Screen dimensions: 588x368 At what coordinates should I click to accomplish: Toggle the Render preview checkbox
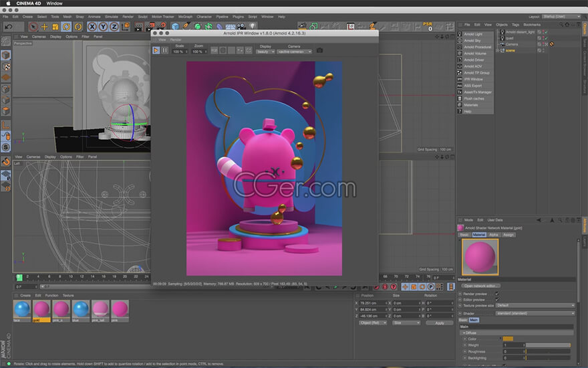pyautogui.click(x=497, y=294)
